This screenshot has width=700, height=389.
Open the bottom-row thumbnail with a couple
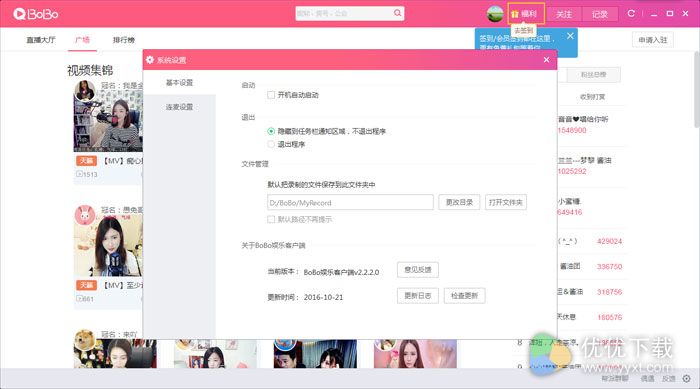click(315, 354)
